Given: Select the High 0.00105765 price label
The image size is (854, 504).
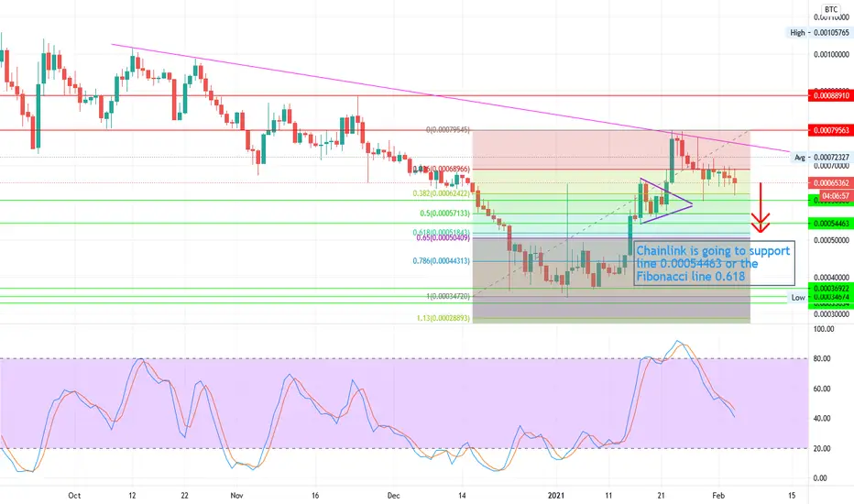Looking at the screenshot, I should point(819,33).
